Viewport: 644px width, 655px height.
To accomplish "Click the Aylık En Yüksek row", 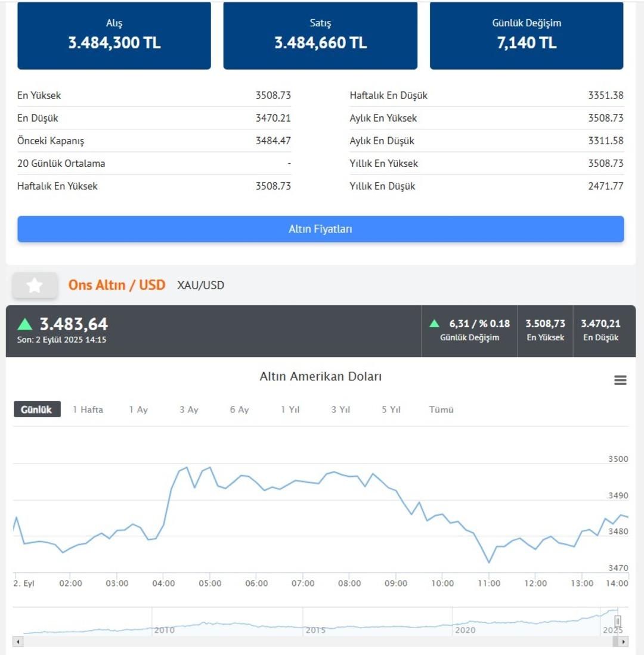I will (487, 118).
